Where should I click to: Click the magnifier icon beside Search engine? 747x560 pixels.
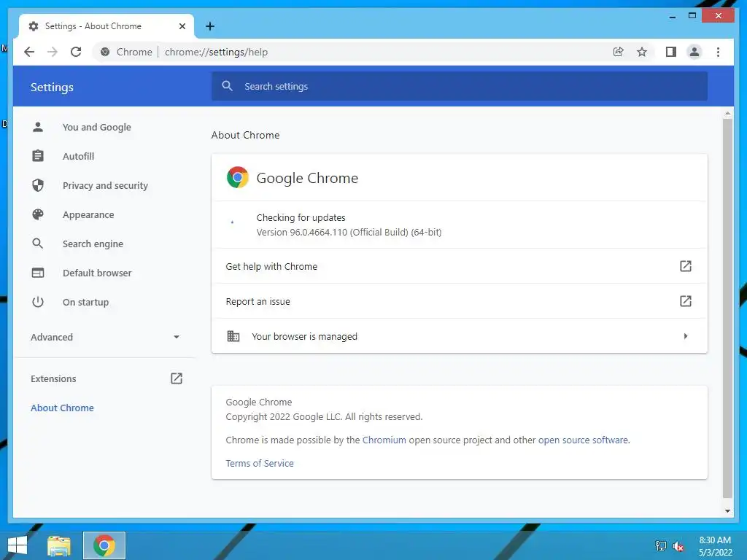click(x=38, y=244)
